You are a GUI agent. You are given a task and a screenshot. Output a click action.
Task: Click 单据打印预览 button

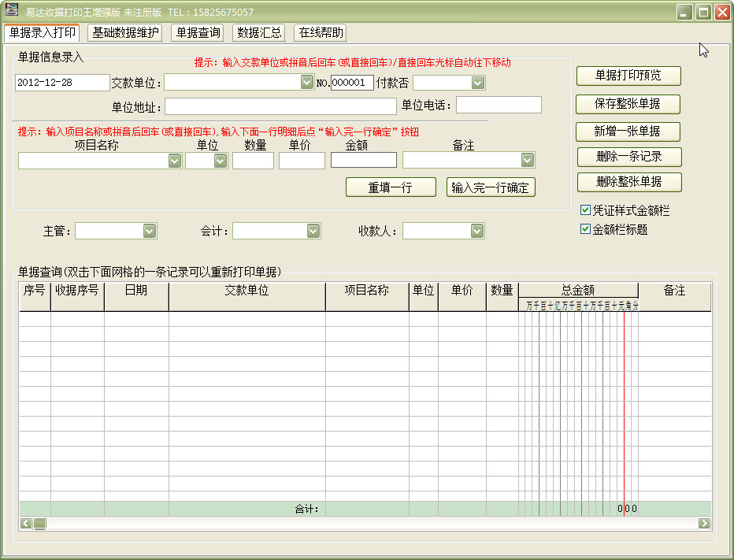628,76
